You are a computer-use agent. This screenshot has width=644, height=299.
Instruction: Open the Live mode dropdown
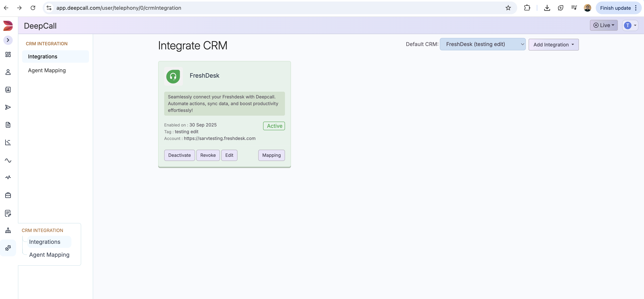click(603, 25)
